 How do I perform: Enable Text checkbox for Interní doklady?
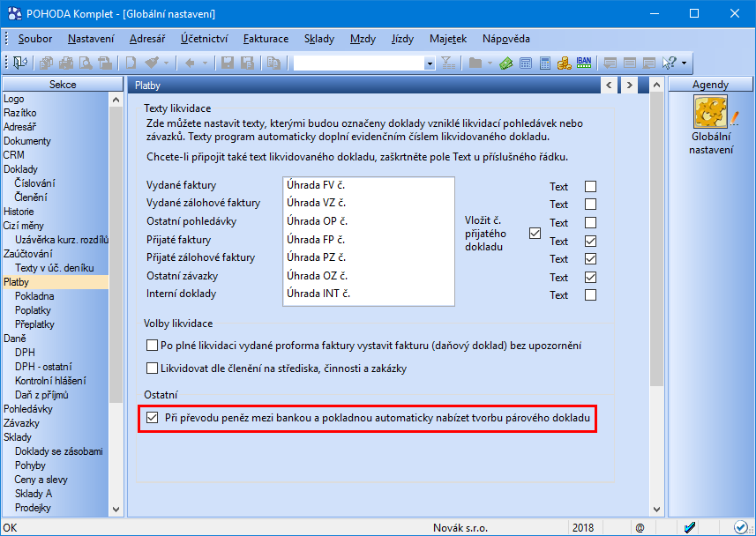pos(590,295)
